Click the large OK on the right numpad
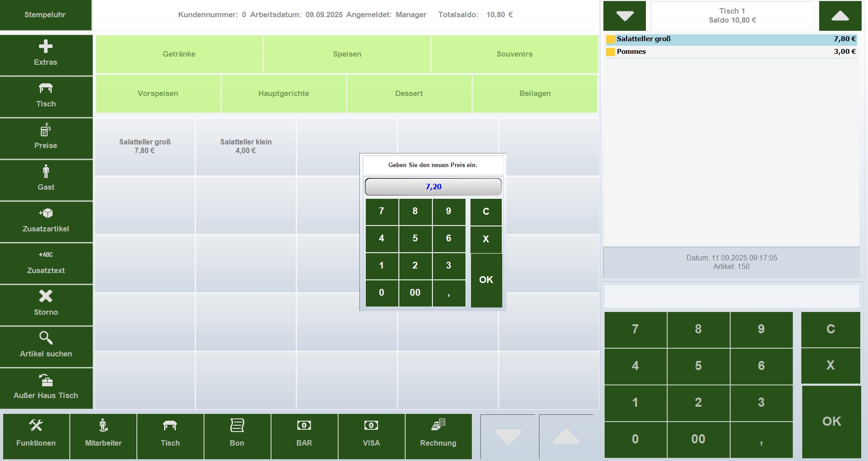The height and width of the screenshot is (461, 868). coord(831,422)
